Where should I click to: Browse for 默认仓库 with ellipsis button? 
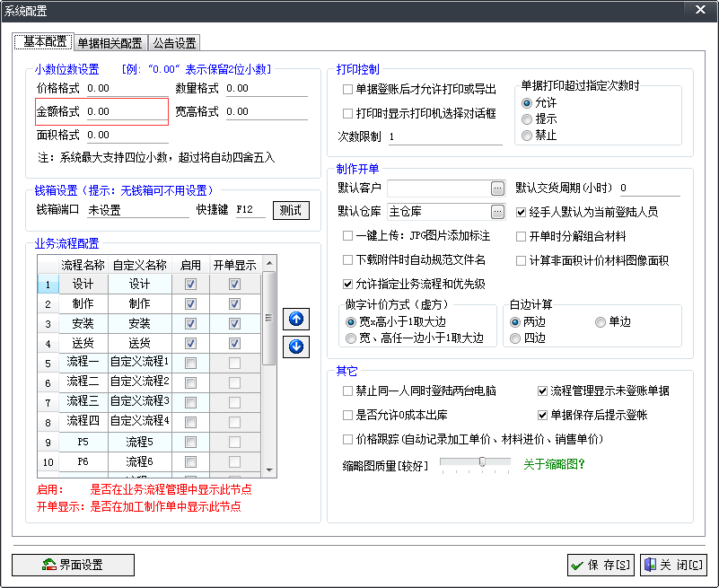pyautogui.click(x=497, y=212)
